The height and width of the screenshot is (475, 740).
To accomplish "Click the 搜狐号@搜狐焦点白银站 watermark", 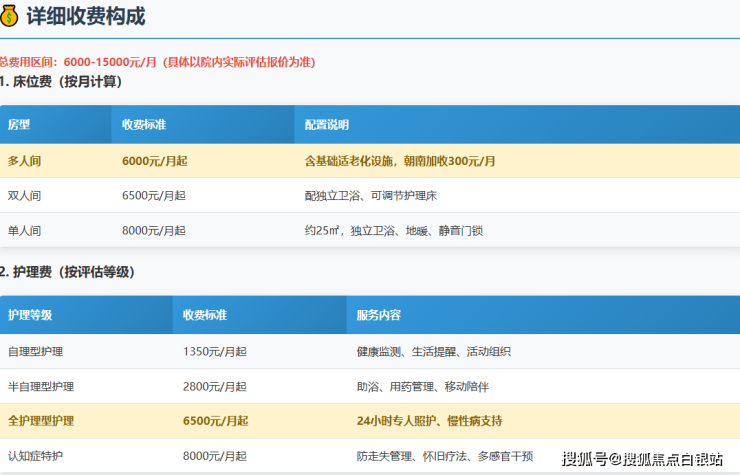I will tap(642, 459).
